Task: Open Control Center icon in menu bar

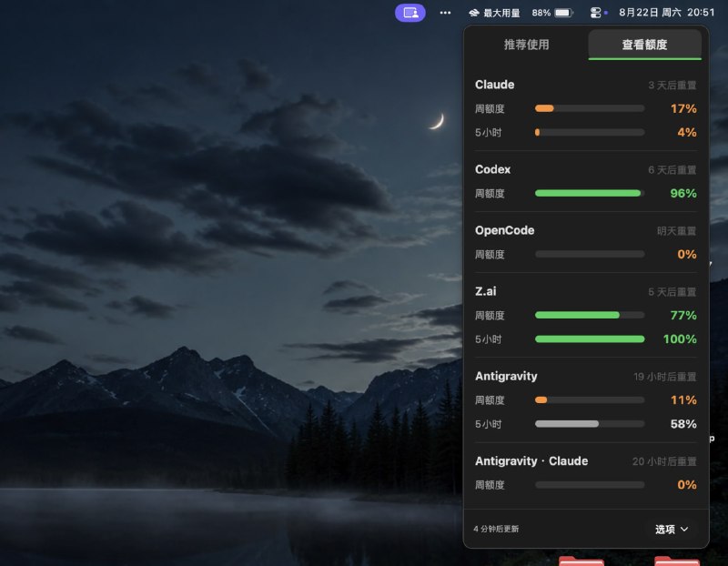Action: (595, 13)
